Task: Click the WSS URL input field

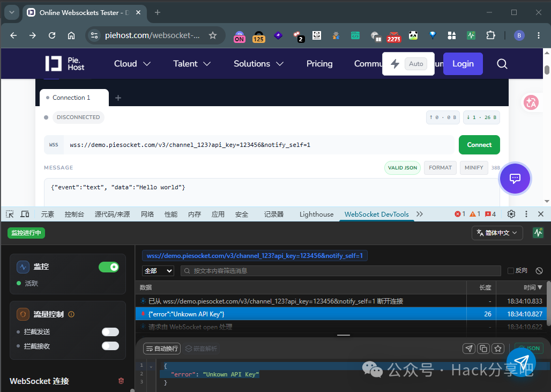Action: tap(259, 145)
